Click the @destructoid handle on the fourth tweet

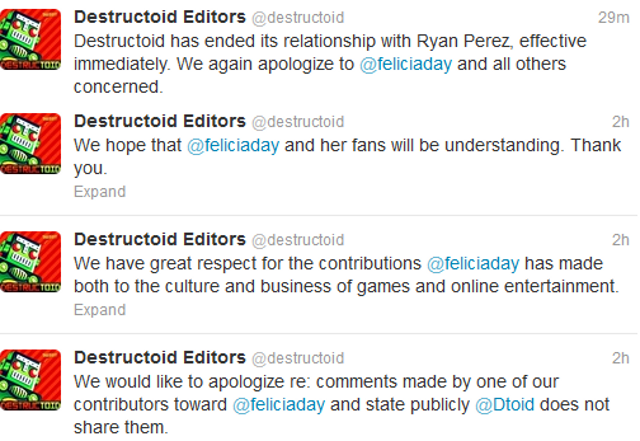tap(298, 358)
